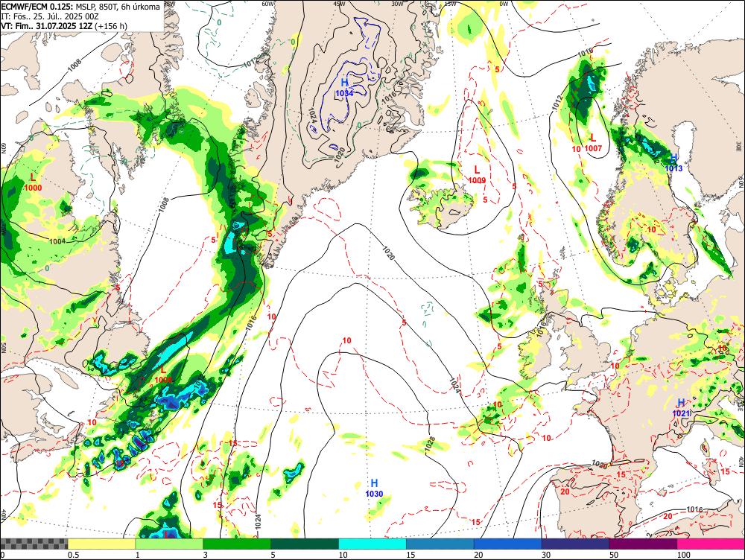Select the dark green 5–10 legend swatch

tap(305, 544)
